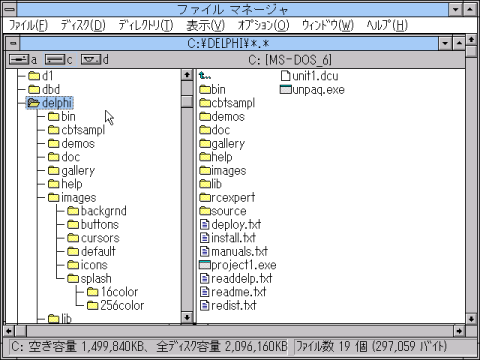Select the delphi open folder in tree
Image resolution: width=480 pixels, height=360 pixels.
coord(49,103)
